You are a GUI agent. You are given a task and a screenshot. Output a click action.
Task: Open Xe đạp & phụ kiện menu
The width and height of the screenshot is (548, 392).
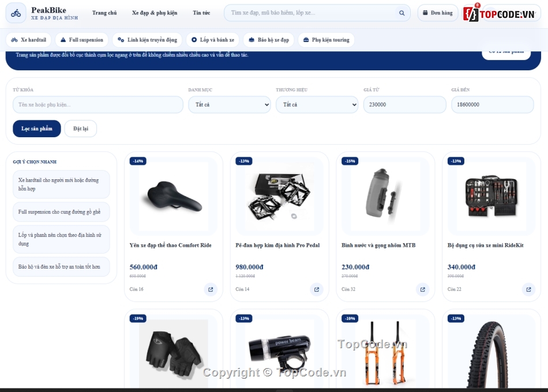point(155,13)
